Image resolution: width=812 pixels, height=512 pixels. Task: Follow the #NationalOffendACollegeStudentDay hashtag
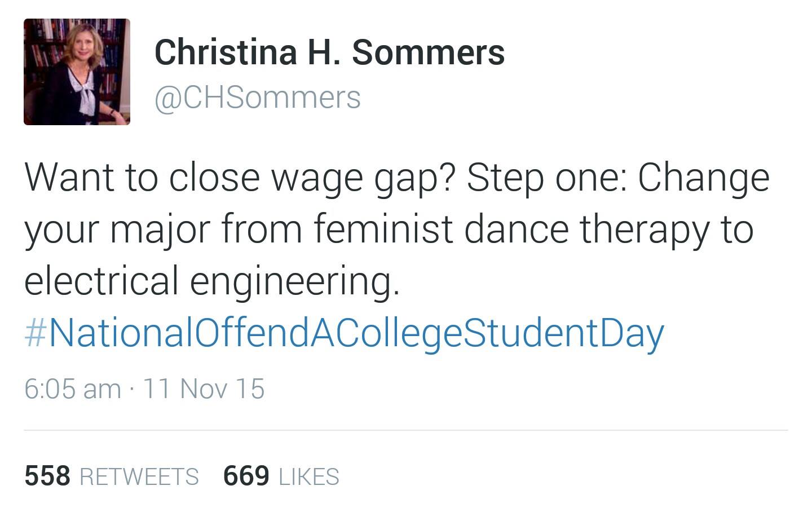pos(344,333)
